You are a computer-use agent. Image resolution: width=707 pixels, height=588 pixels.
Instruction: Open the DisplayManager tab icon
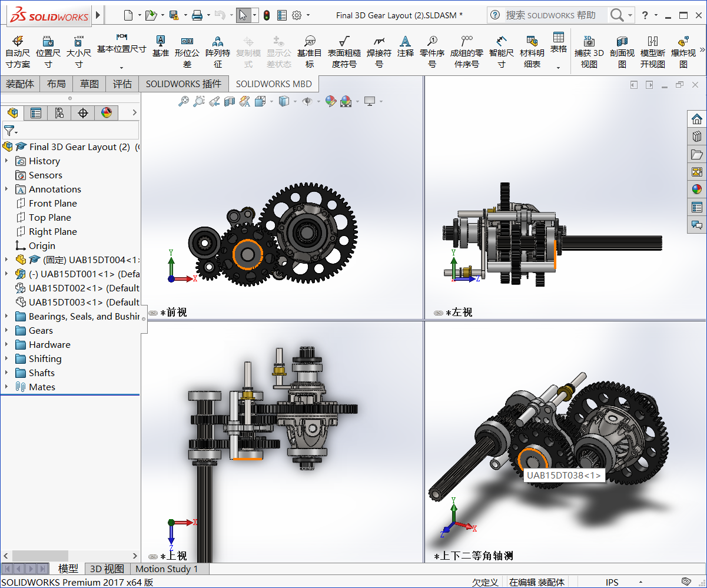pos(107,113)
